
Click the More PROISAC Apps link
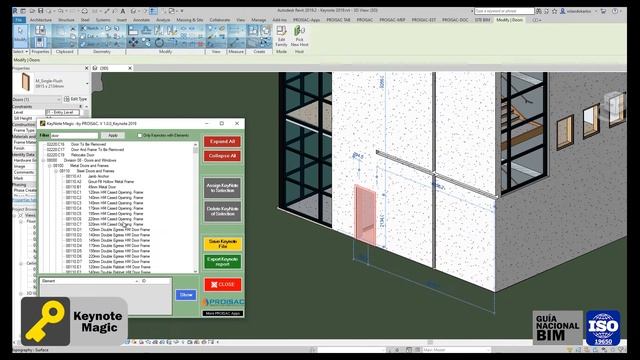(x=223, y=313)
